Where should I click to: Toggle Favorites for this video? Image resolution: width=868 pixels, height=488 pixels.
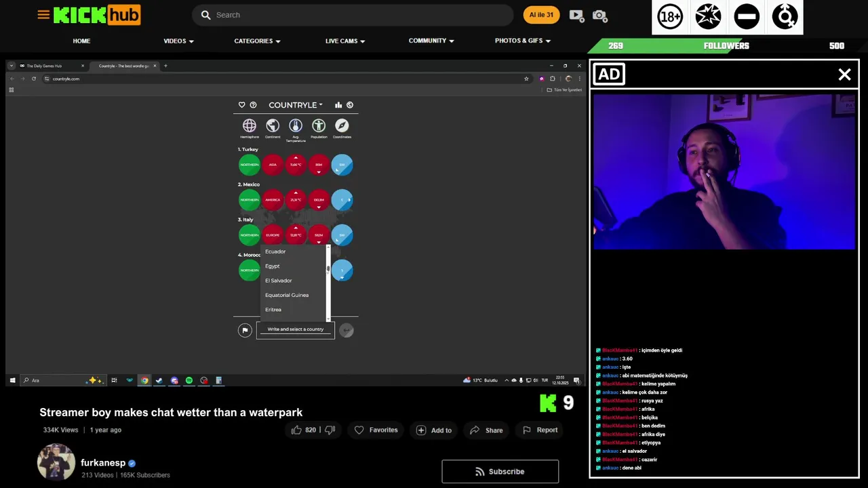(x=376, y=430)
